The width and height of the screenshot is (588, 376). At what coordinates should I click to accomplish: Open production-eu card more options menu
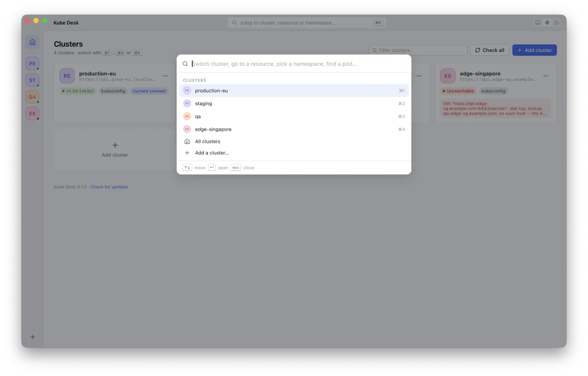(x=165, y=76)
